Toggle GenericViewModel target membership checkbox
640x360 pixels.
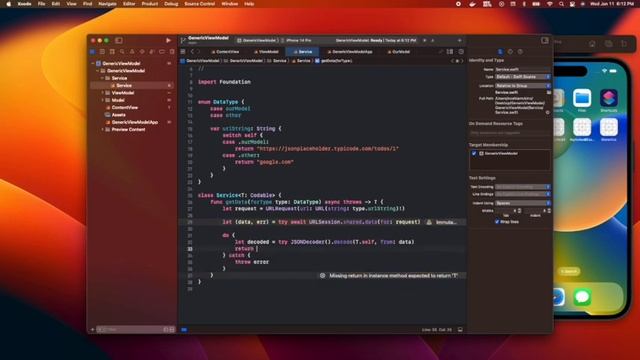click(x=474, y=153)
